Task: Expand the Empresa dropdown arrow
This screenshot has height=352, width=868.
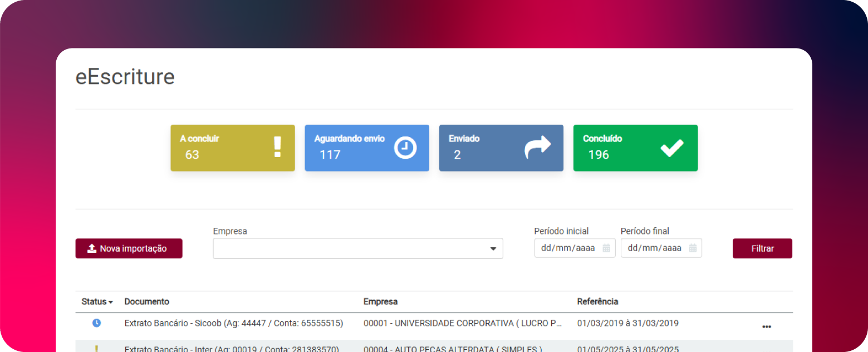Action: tap(493, 249)
